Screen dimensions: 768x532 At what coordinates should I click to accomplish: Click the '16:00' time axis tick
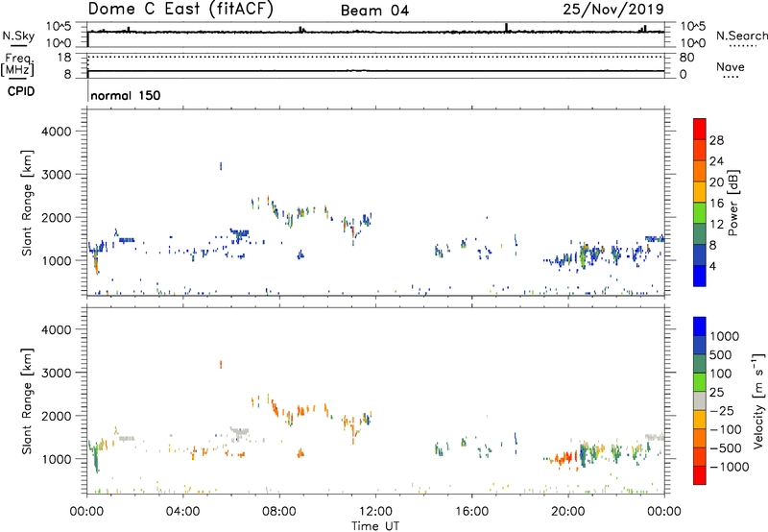tap(471, 512)
